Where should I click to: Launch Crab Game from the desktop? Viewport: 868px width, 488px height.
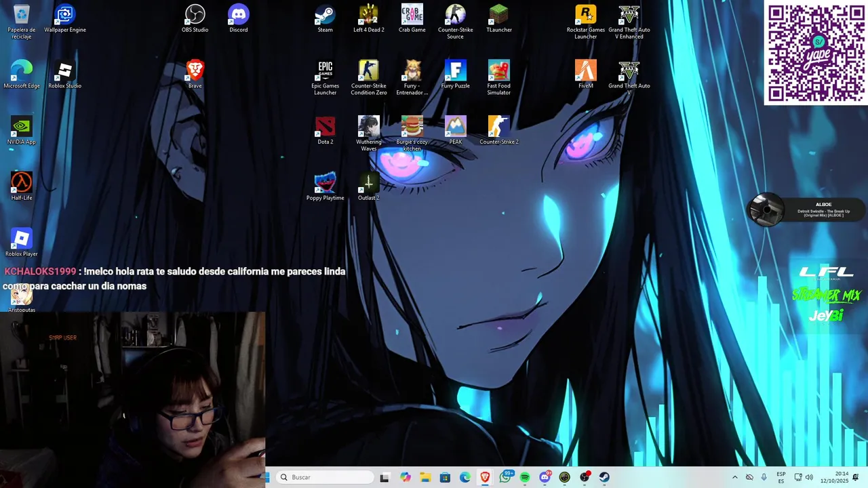coord(412,19)
